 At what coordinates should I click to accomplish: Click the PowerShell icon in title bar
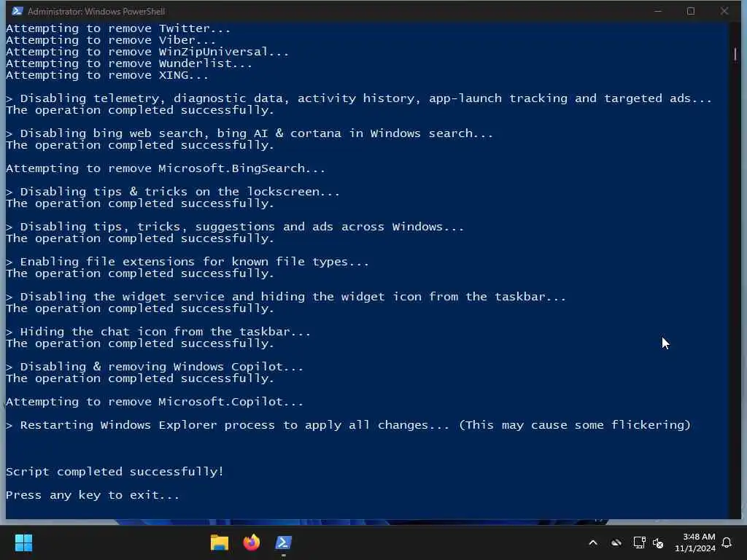coord(18,11)
